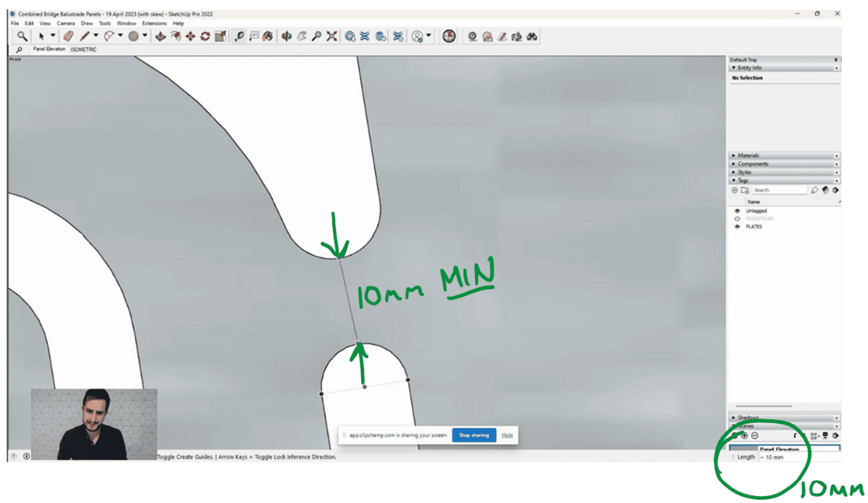Select the Push/Pull tool
Image resolution: width=868 pixels, height=503 pixels.
click(160, 36)
